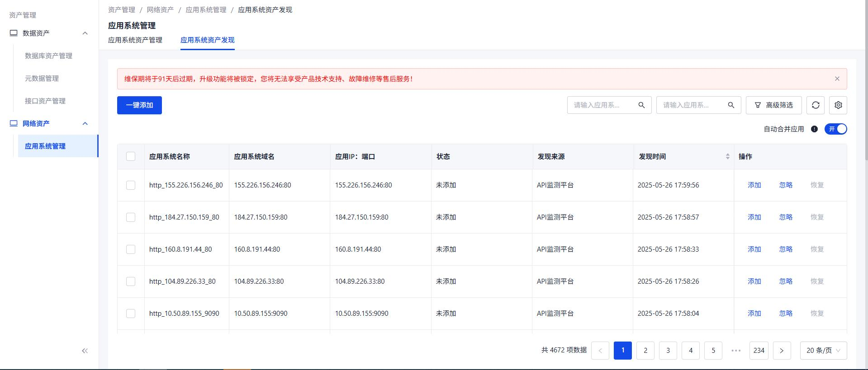Image resolution: width=868 pixels, height=370 pixels.
Task: Open the 高级筛选 filter button
Action: 773,105
